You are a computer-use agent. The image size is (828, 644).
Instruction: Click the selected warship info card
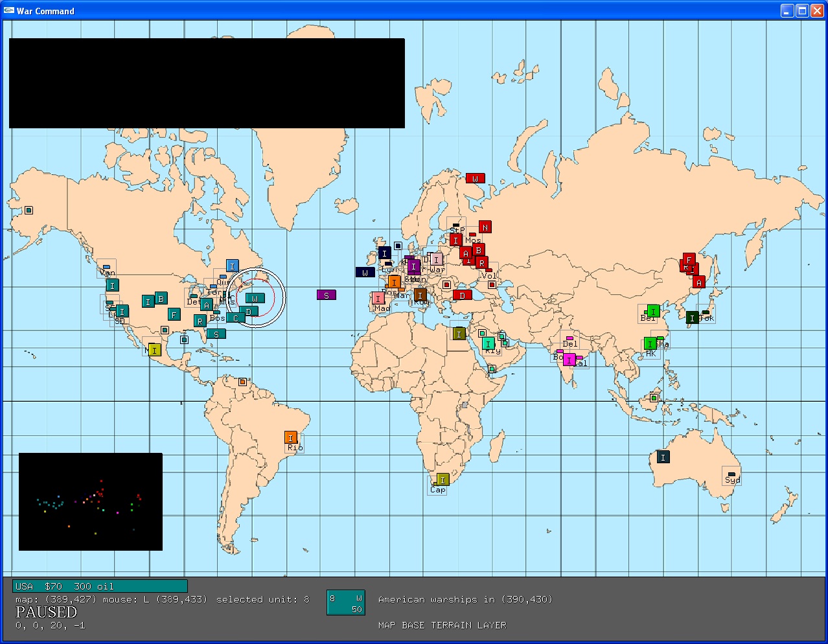346,603
